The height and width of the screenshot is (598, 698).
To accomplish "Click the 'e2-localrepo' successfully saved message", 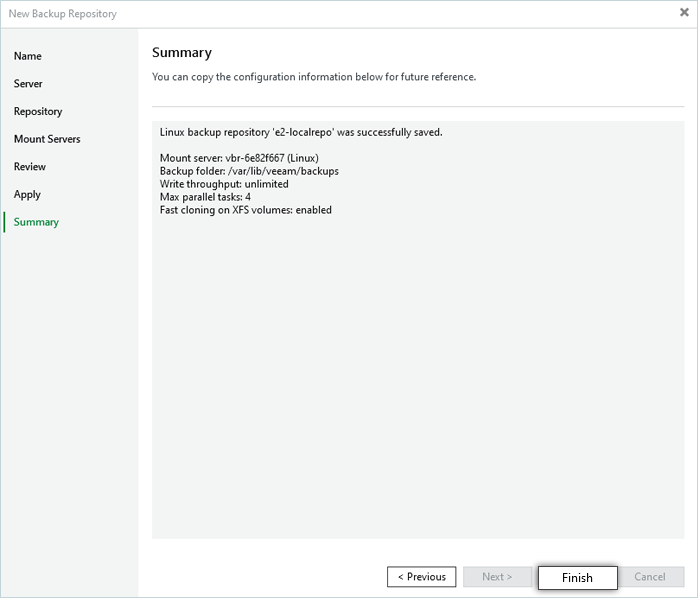I will coord(300,132).
